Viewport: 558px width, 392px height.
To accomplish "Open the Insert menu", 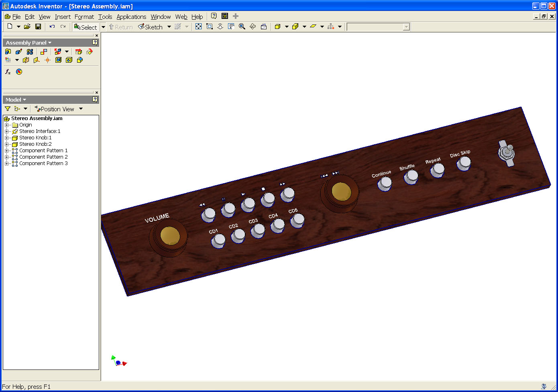I will [63, 16].
